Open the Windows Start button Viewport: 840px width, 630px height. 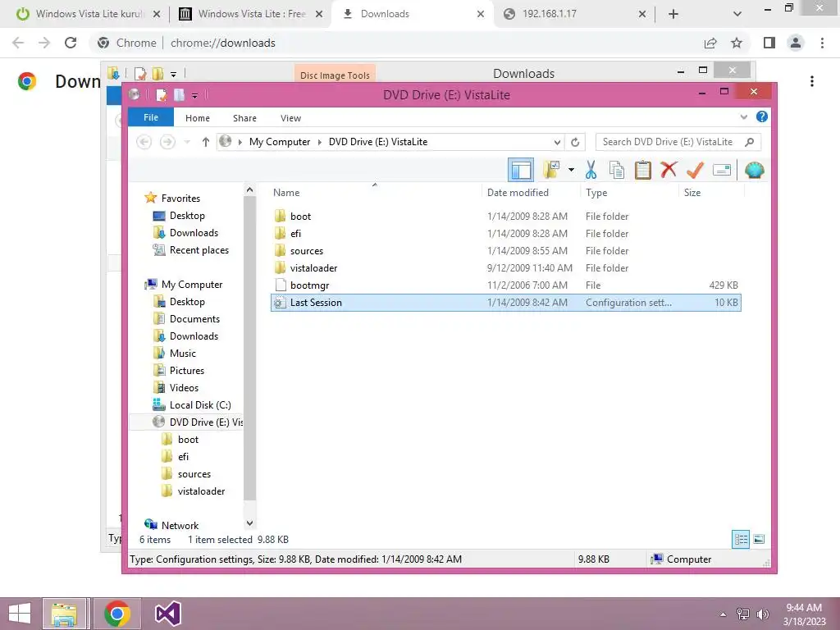(20, 614)
